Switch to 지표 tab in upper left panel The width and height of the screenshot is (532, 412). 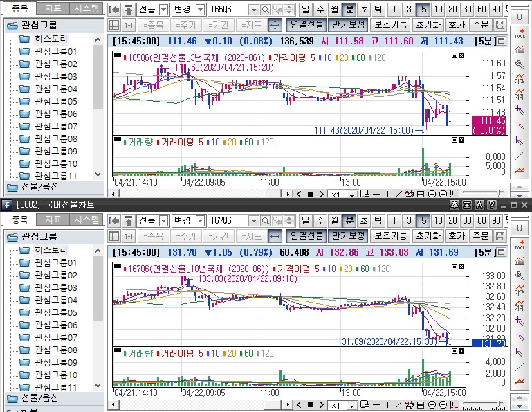[x=53, y=8]
